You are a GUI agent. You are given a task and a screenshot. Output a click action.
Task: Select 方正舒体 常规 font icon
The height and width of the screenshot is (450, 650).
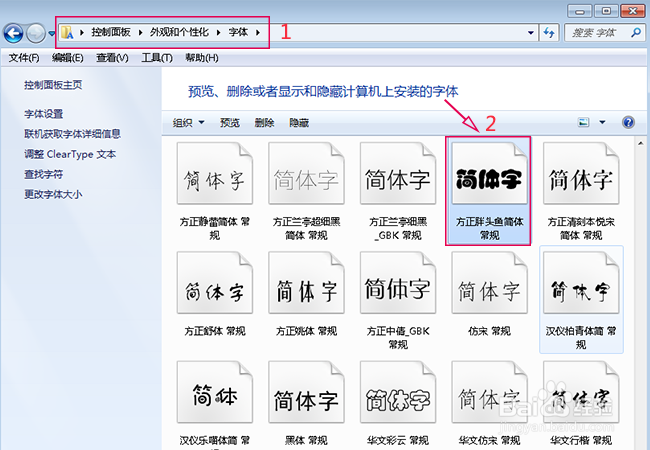215,283
